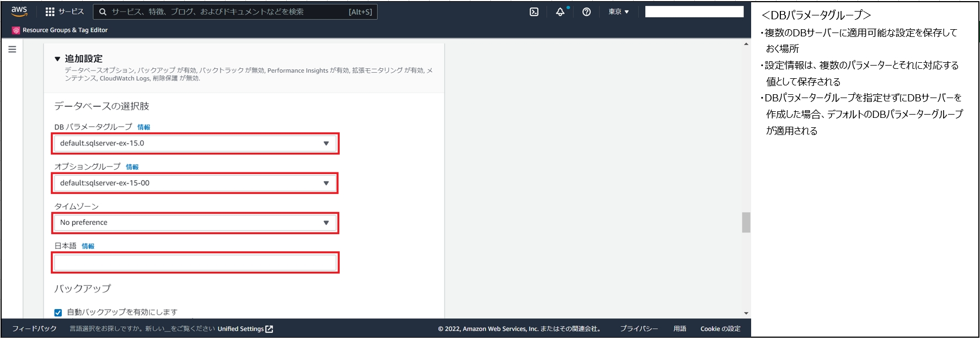This screenshot has width=980, height=357.
Task: Click 情報 link next to 日本語
Action: pos(88,246)
